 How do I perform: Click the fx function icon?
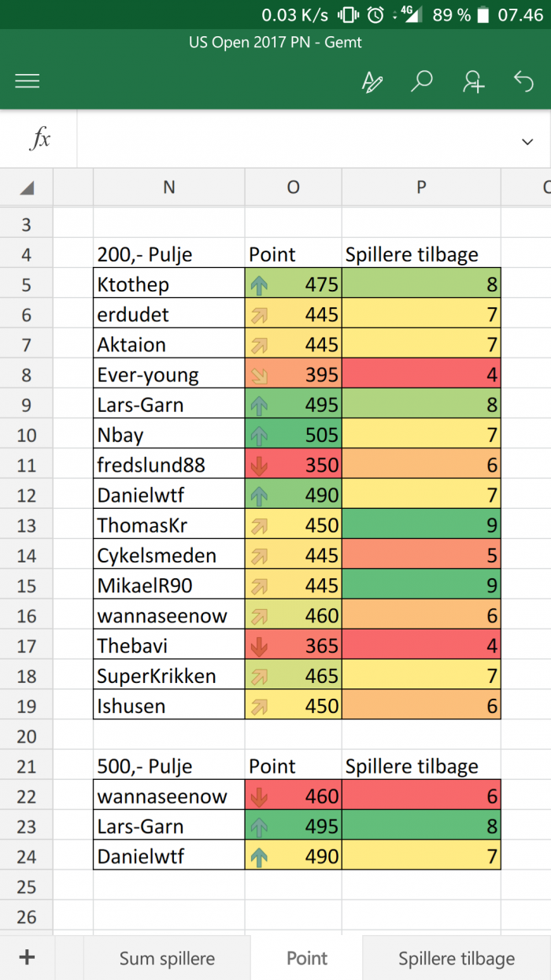click(39, 139)
